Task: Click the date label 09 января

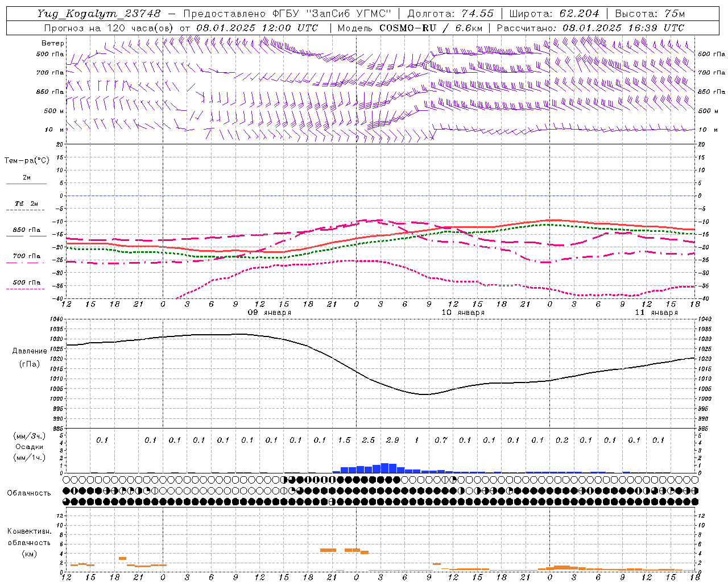Action: (270, 313)
